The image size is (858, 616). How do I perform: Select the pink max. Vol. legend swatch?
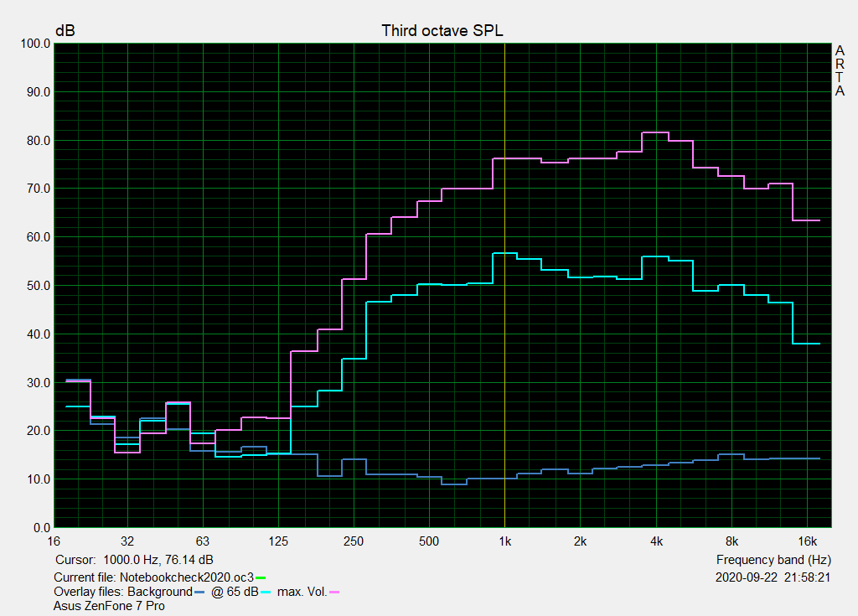334,592
